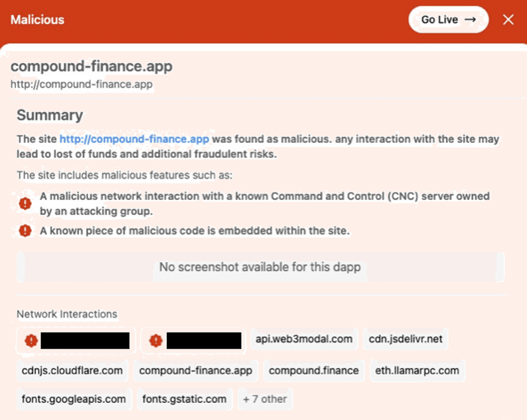Click the compound-finance.app network interaction chip
The width and height of the screenshot is (527, 420).
click(196, 371)
